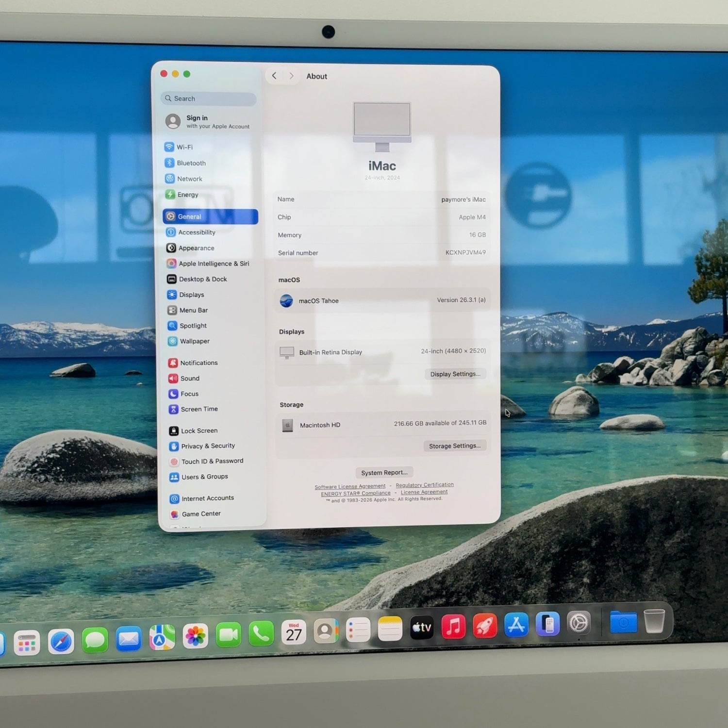Open Messages from the Dock
Viewport: 728px width, 728px height.
95,640
